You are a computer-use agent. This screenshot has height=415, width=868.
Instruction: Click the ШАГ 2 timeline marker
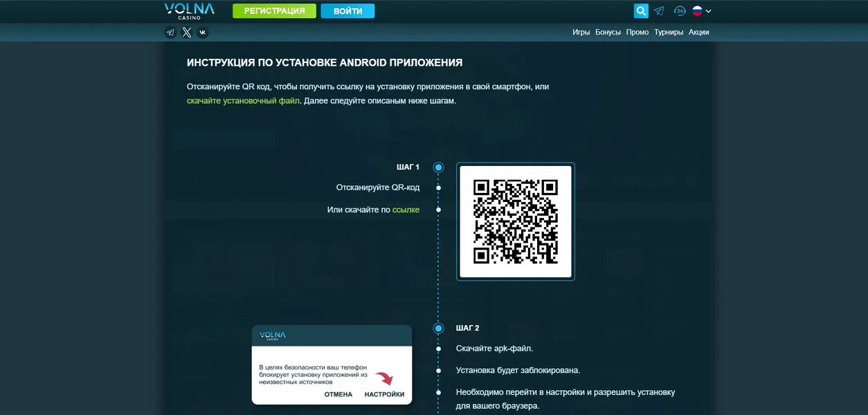tap(438, 329)
